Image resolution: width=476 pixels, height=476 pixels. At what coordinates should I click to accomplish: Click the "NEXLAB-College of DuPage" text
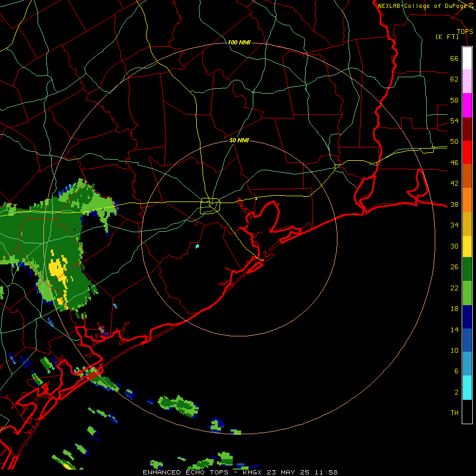point(423,6)
